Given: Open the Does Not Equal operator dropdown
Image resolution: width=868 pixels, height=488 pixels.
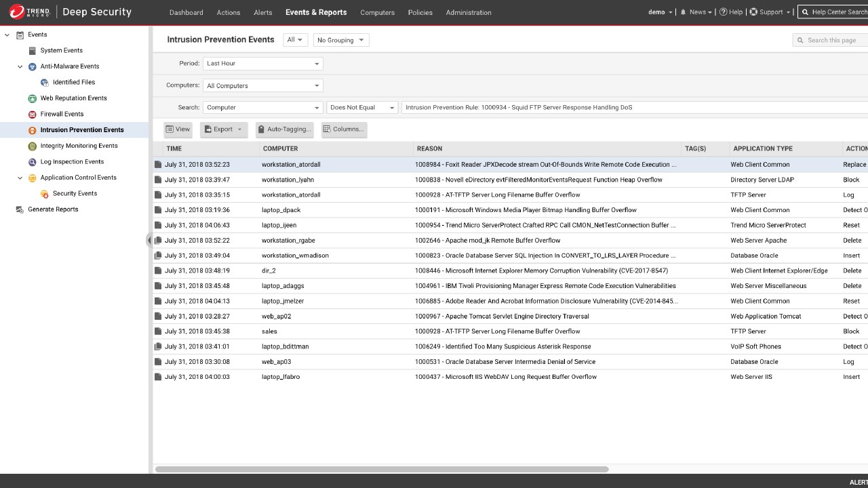Looking at the screenshot, I should coord(362,108).
